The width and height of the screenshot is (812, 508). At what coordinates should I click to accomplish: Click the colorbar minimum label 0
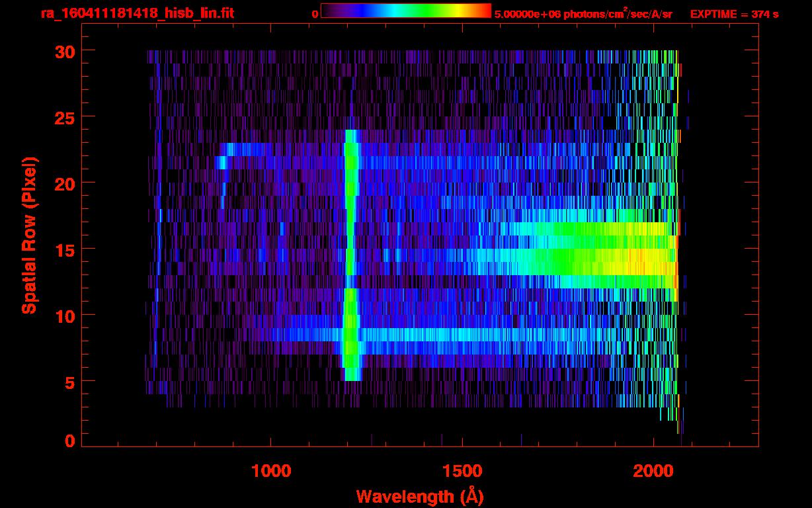coord(315,14)
